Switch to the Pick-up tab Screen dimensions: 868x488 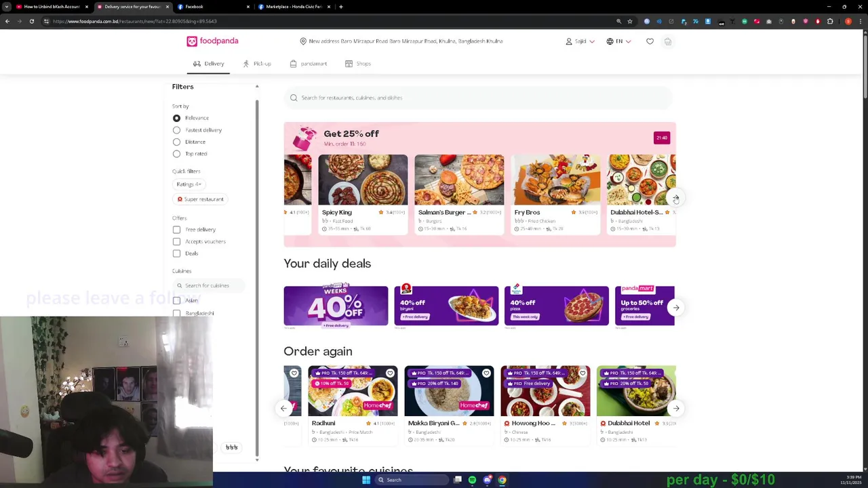pos(257,64)
